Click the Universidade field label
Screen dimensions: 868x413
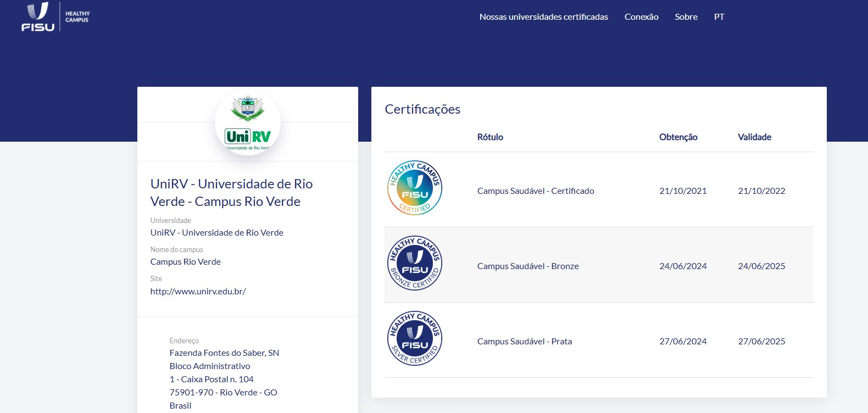pyautogui.click(x=170, y=221)
